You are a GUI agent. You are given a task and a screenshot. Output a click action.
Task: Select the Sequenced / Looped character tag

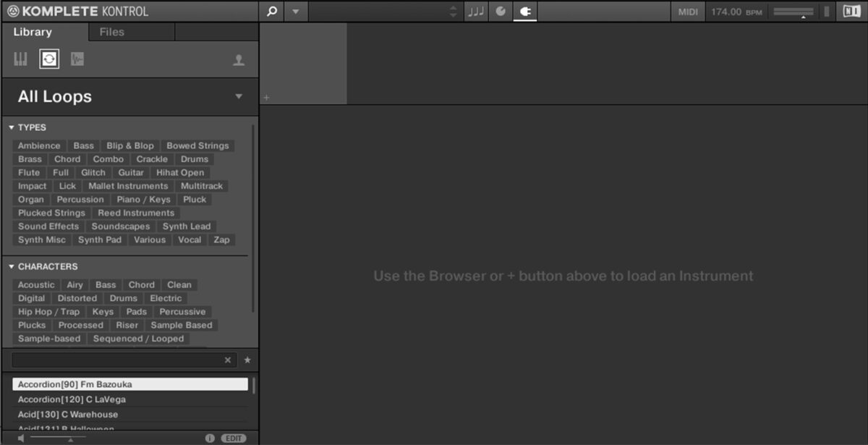coord(139,338)
